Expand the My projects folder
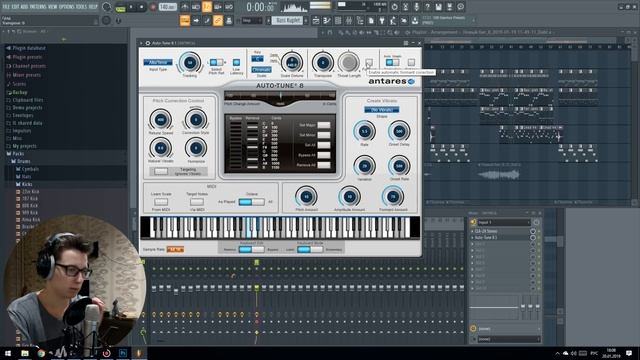 24,146
